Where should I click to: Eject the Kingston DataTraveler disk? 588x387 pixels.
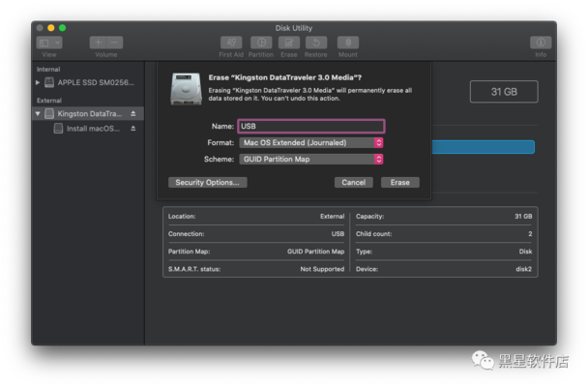point(133,113)
